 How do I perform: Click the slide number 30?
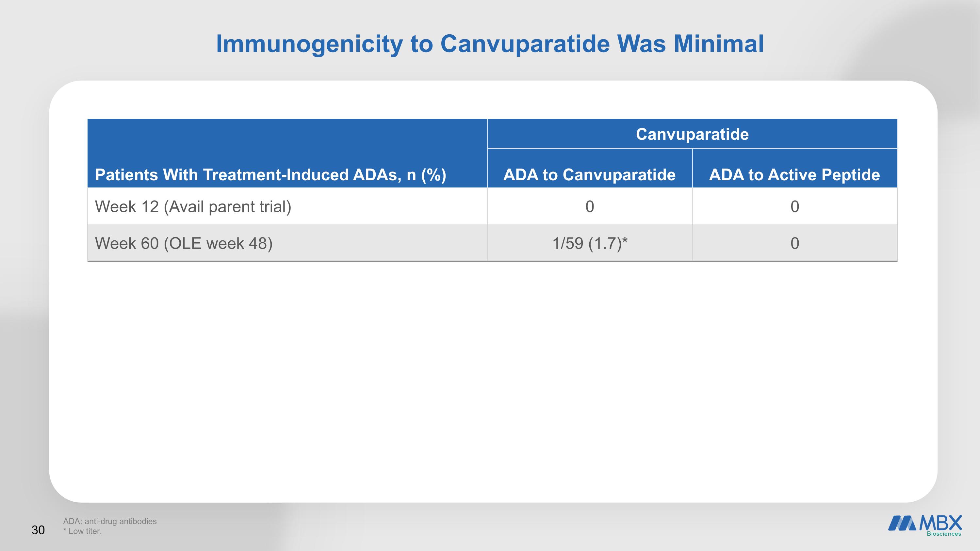pos(38,530)
